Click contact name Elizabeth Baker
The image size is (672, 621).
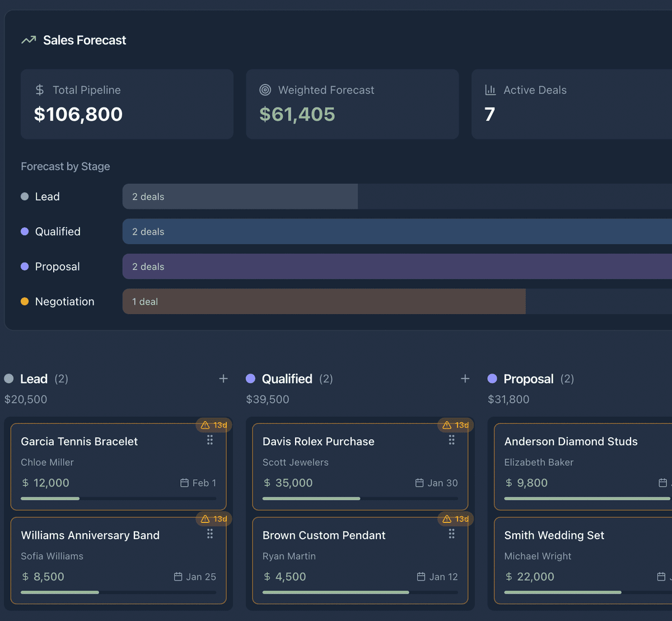(x=539, y=463)
